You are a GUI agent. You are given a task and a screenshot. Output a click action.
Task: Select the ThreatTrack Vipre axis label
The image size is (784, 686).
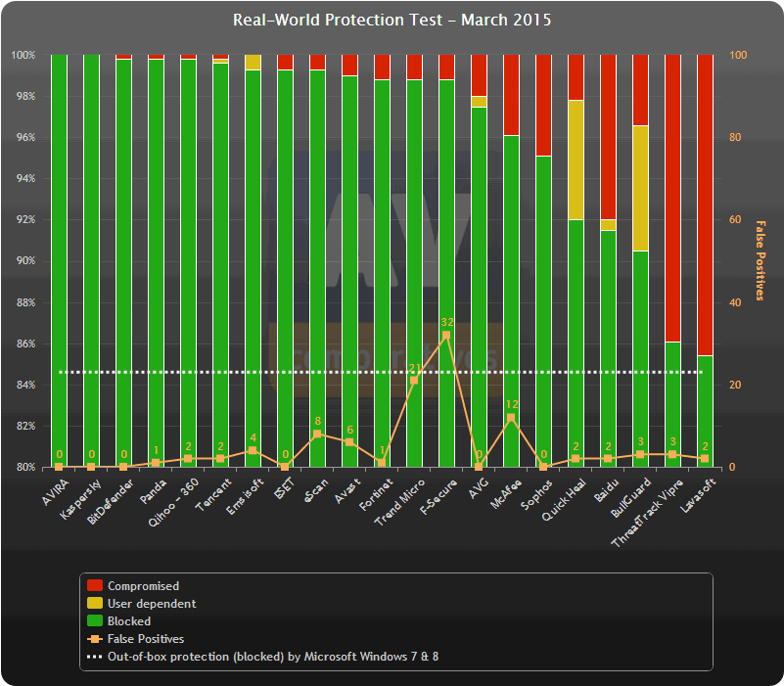pos(647,513)
